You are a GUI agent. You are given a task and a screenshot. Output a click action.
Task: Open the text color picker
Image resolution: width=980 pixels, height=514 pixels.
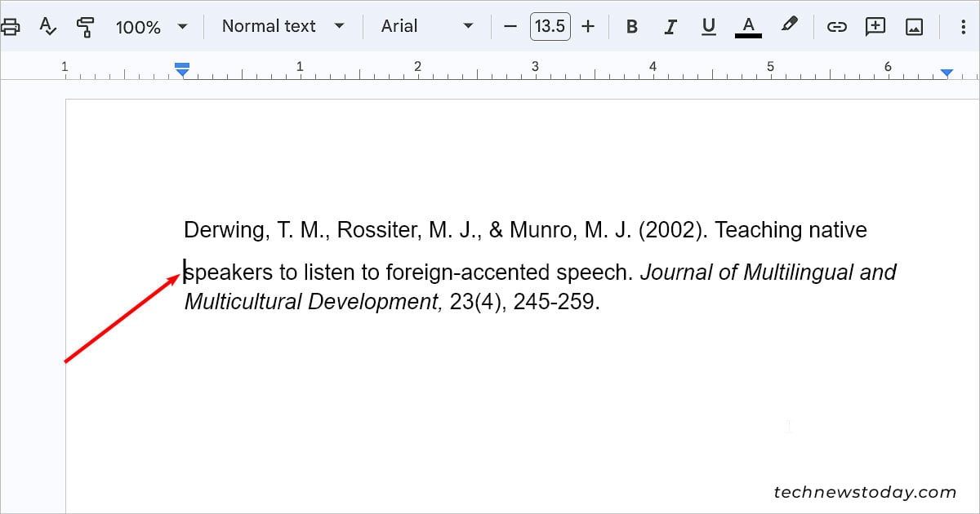pyautogui.click(x=748, y=26)
